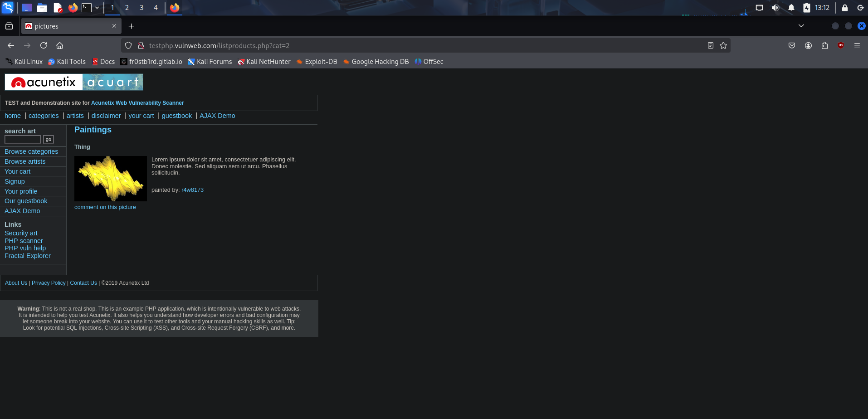The image size is (868, 419).
Task: Click the search art text field
Action: coord(23,139)
